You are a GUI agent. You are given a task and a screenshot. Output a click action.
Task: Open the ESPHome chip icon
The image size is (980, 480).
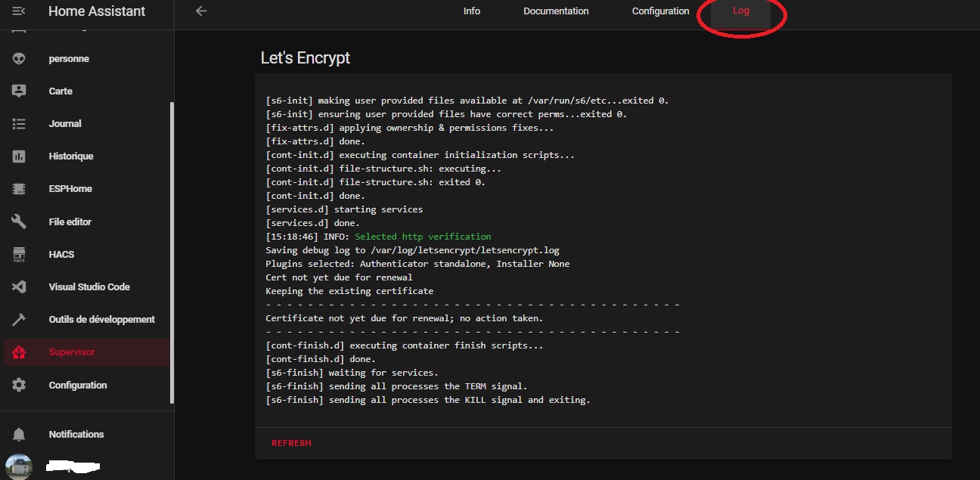(19, 189)
